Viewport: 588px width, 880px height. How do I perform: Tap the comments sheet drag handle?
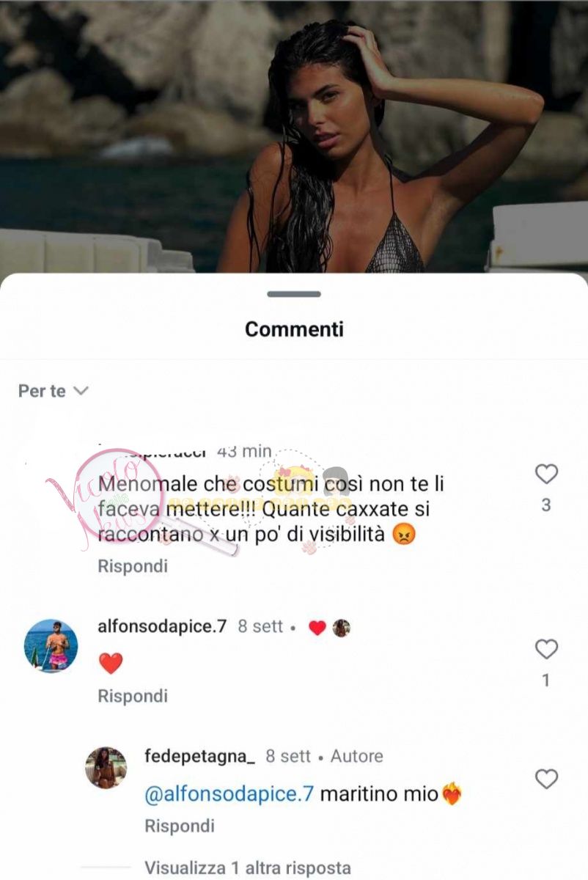(x=294, y=294)
